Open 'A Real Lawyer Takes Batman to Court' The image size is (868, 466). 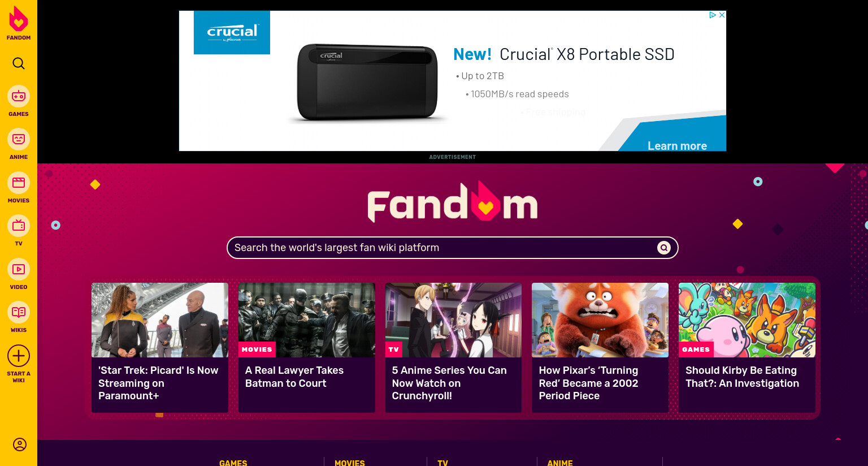pos(294,377)
